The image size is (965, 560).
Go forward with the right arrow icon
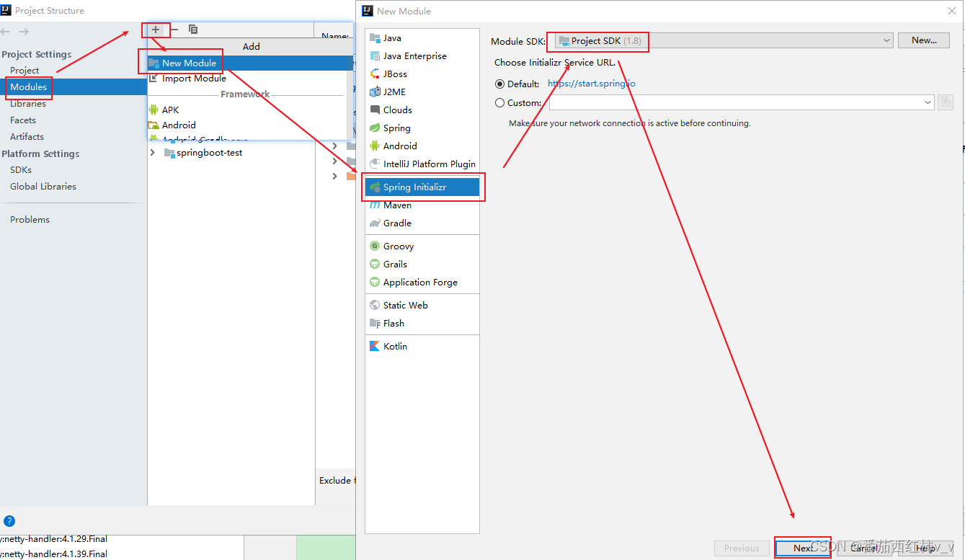point(24,32)
